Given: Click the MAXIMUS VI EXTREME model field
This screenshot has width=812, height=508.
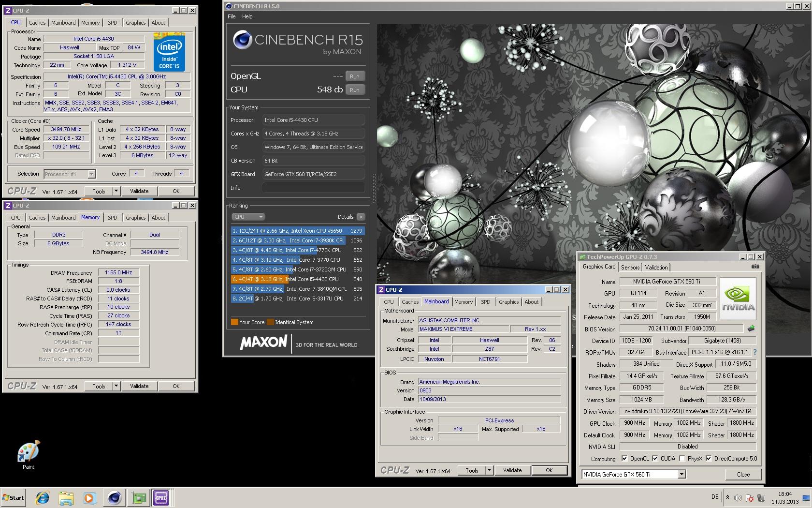Looking at the screenshot, I should tap(463, 329).
